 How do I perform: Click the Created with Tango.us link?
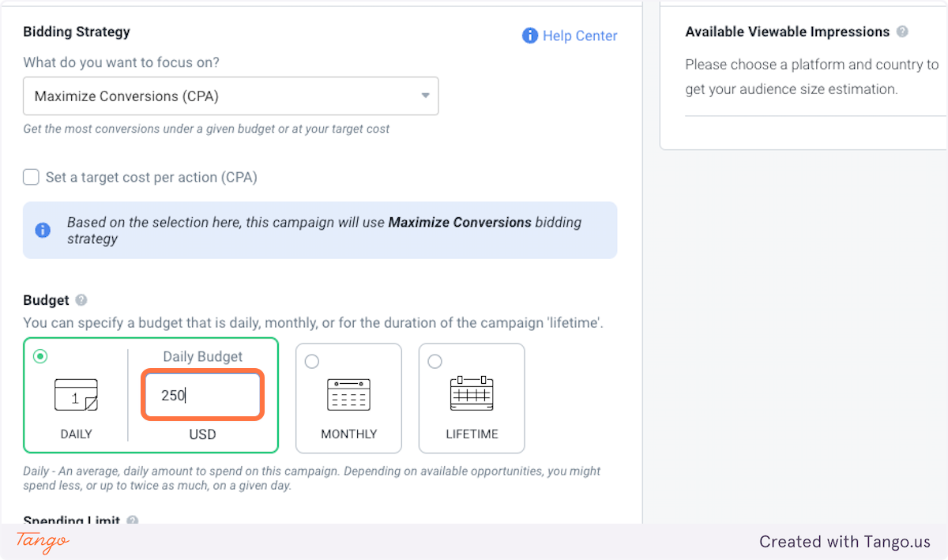tap(845, 542)
